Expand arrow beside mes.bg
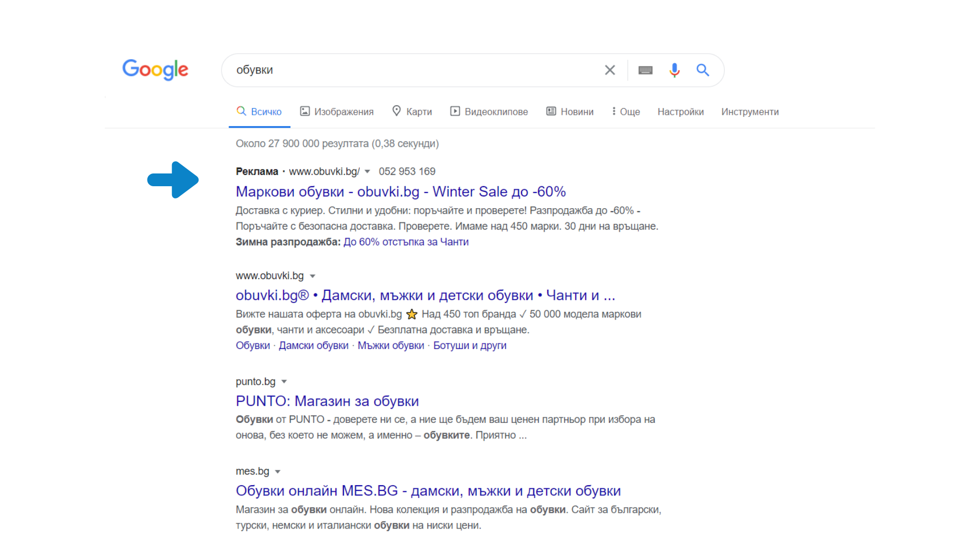 (x=278, y=471)
